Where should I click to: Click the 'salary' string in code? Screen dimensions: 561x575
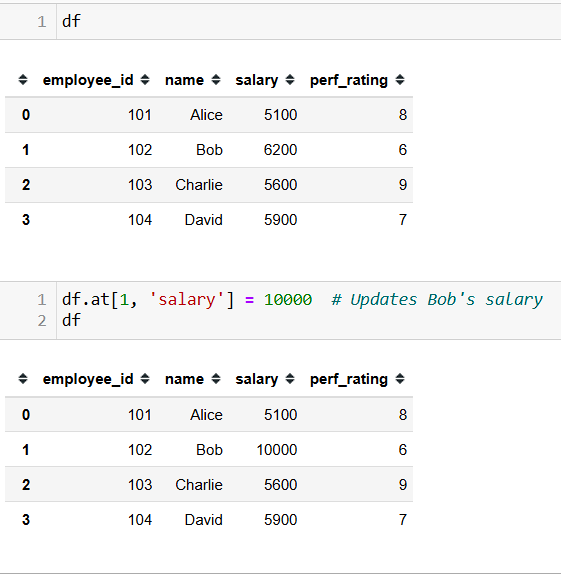[187, 300]
